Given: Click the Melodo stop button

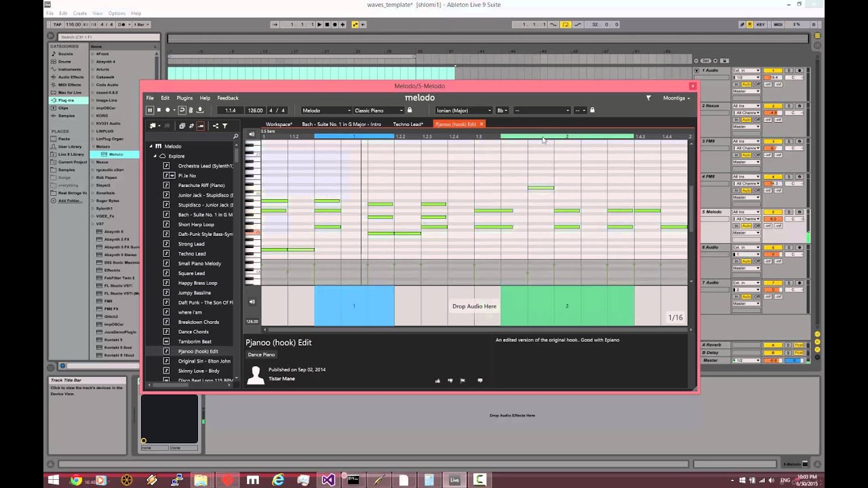Looking at the screenshot, I should click(x=159, y=110).
